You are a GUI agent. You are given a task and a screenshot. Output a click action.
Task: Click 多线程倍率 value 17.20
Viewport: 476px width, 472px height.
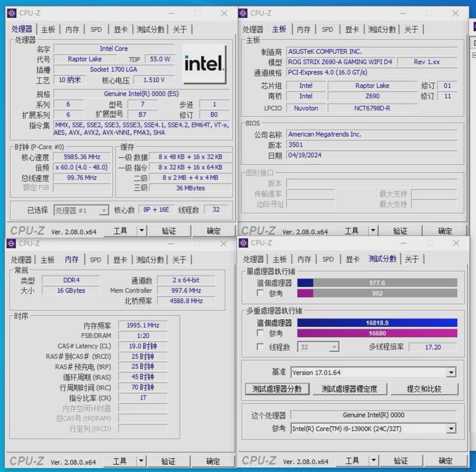(x=433, y=347)
